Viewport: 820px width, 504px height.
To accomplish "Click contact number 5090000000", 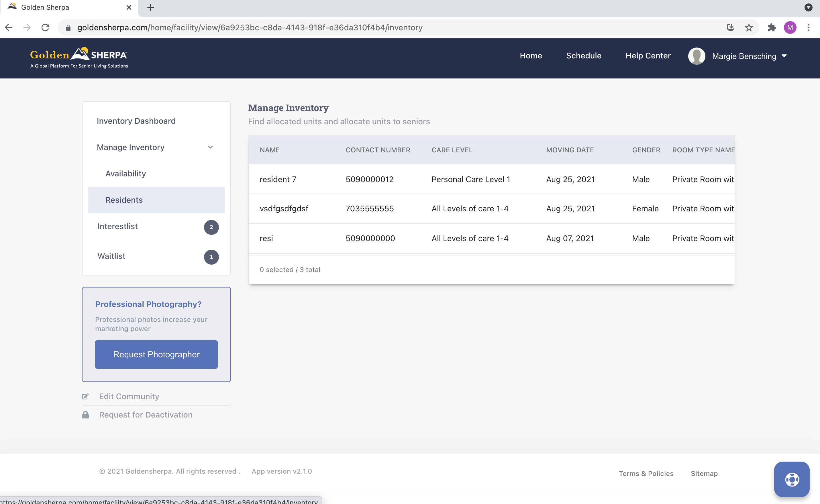I will click(x=370, y=238).
